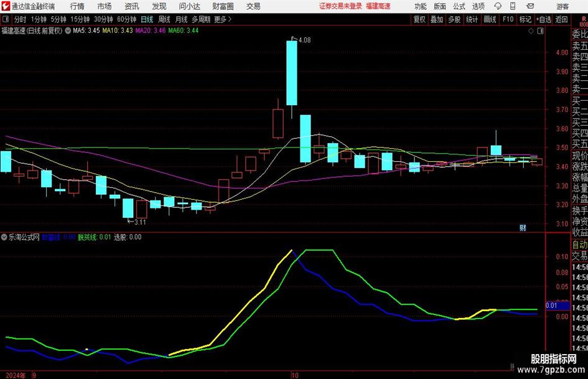Image resolution: width=588 pixels, height=379 pixels.
Task: Open the 市场 menu
Action: (x=105, y=6)
